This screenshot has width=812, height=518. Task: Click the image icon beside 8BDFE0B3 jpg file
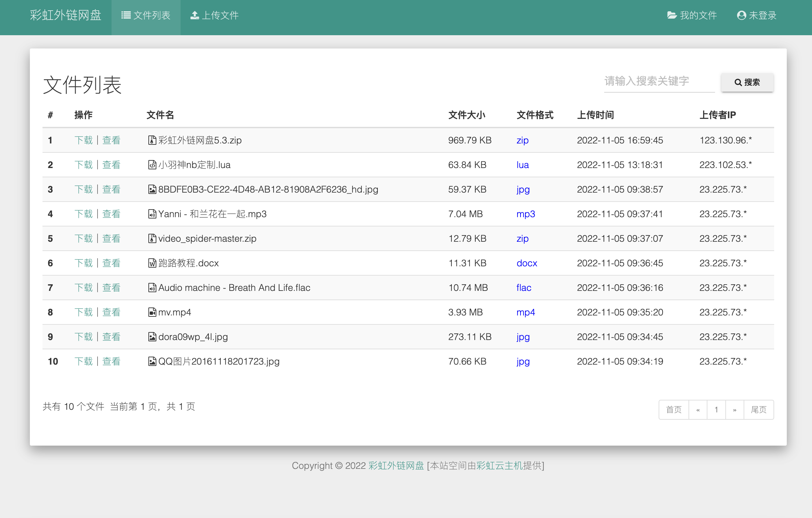[152, 189]
